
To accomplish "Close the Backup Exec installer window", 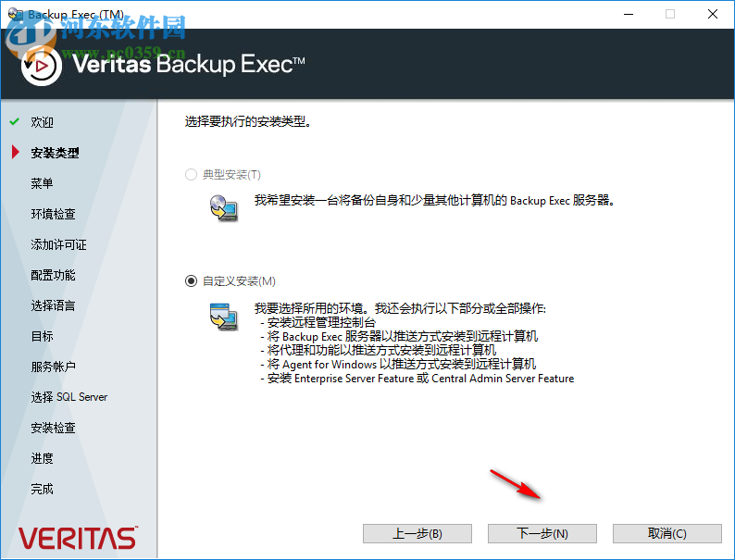I will coord(713,14).
